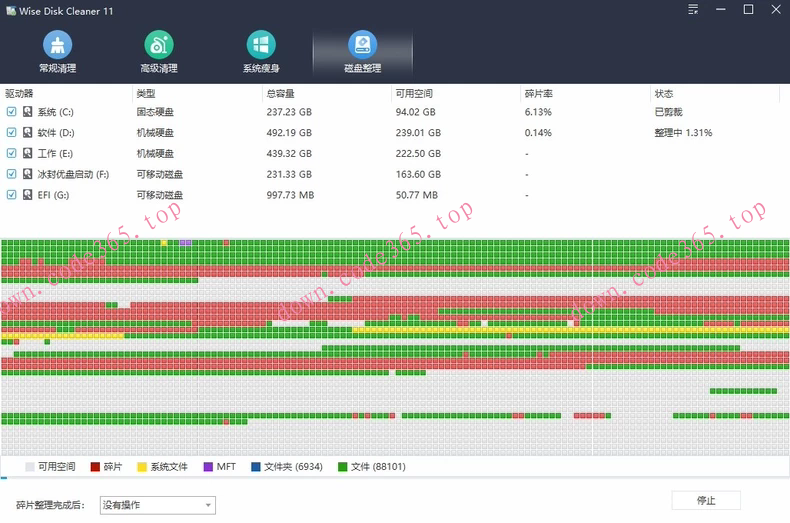Toggle checkbox for EFI (G:) drive
Viewport: 790px width, 523px height.
[12, 195]
